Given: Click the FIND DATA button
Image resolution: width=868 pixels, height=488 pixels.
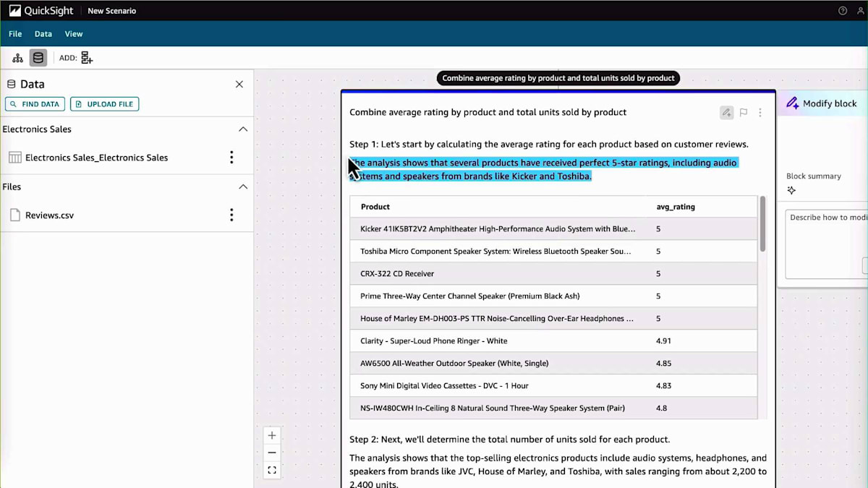Looking at the screenshot, I should [x=35, y=104].
